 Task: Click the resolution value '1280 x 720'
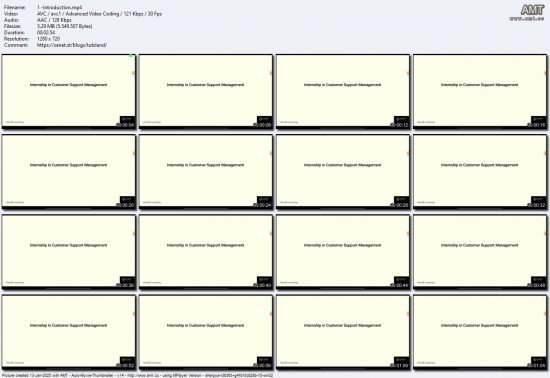coord(48,39)
